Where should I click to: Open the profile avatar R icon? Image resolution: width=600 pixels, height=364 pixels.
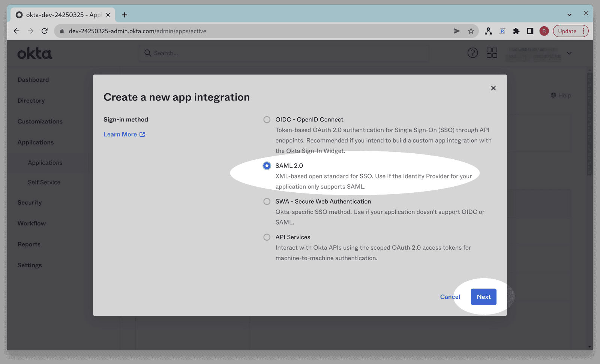(x=544, y=31)
